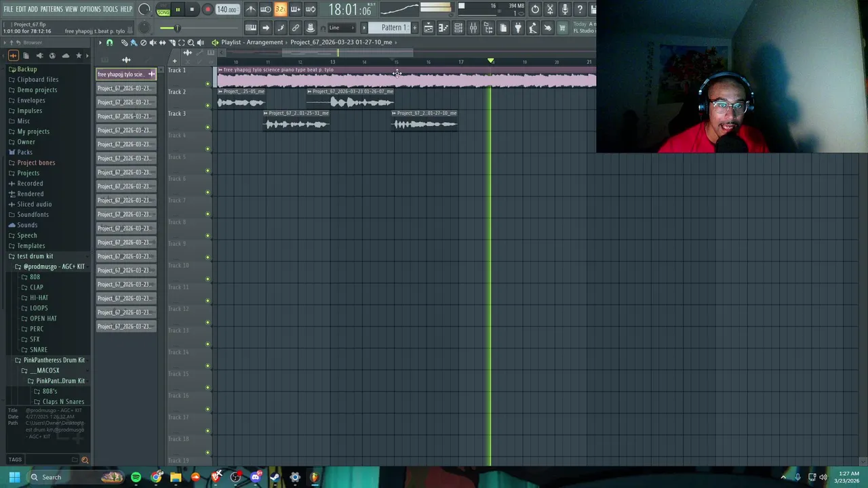Click Arrangement in playlist breadcrumb
Screen dimensions: 868x488
pos(265,42)
